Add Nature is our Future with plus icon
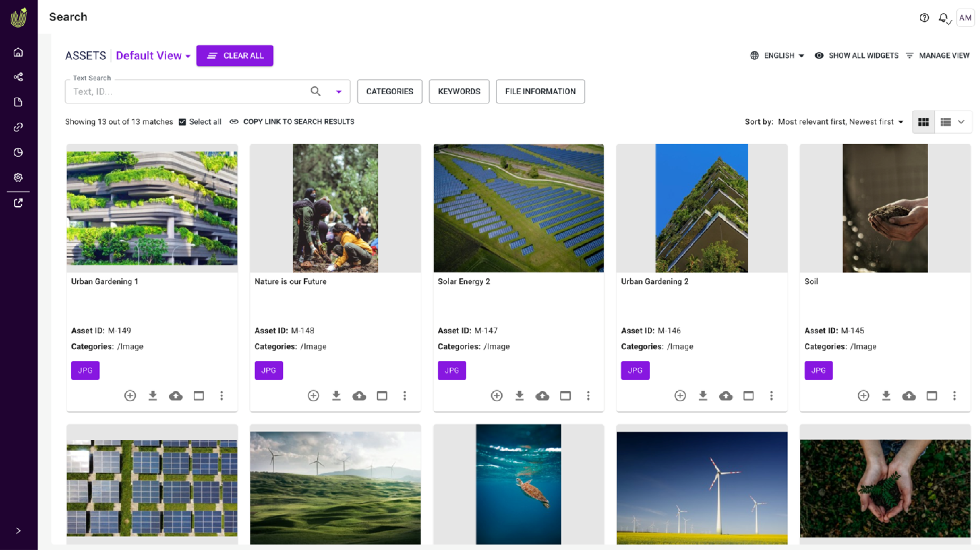The width and height of the screenshot is (980, 550). [x=314, y=396]
